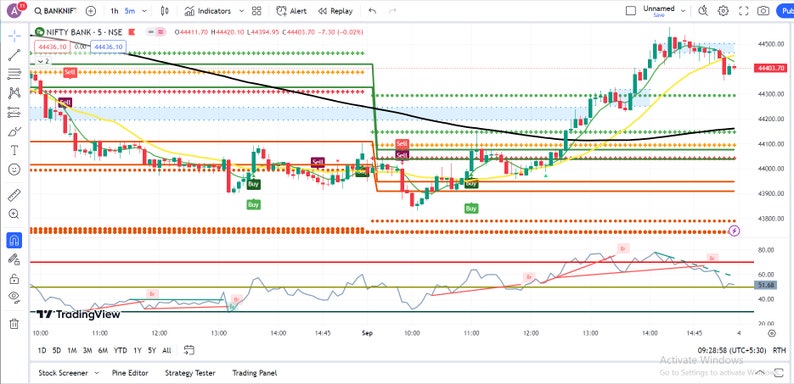Select the crosshair cursor tool
The height and width of the screenshot is (384, 794).
pyautogui.click(x=14, y=35)
